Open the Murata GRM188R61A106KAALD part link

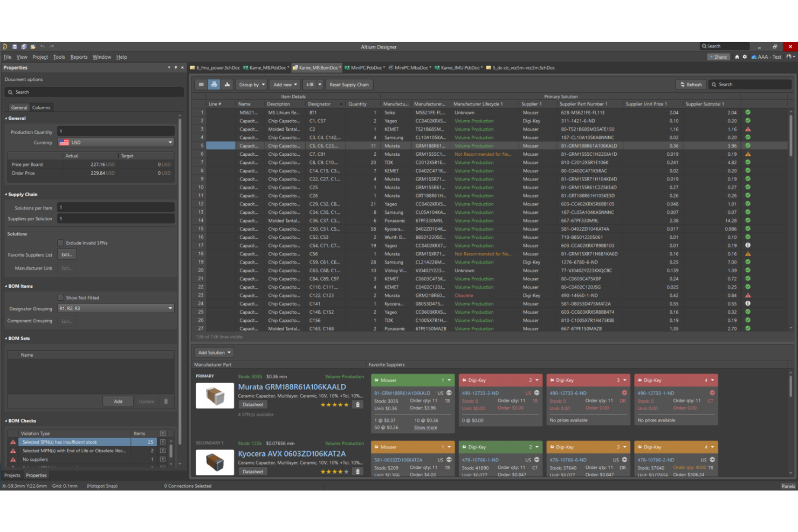click(x=292, y=387)
